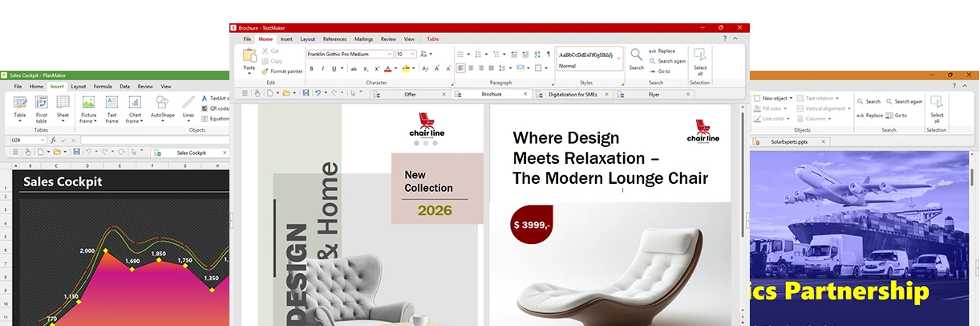Open Lines tool in PlanMaker

[188, 108]
